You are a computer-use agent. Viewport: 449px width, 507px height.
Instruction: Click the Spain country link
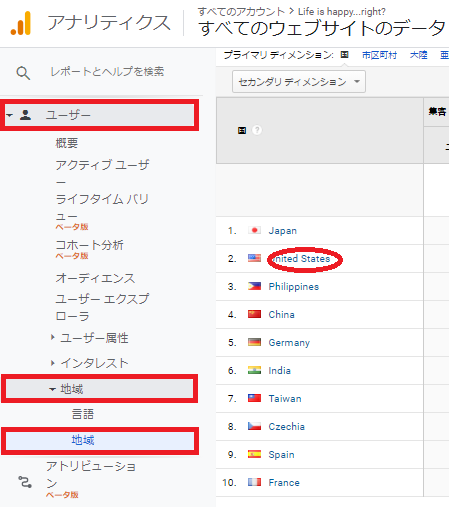(x=281, y=455)
